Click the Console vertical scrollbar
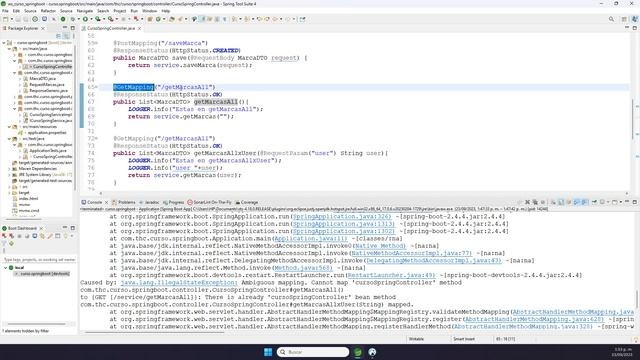 pyautogui.click(x=636, y=299)
